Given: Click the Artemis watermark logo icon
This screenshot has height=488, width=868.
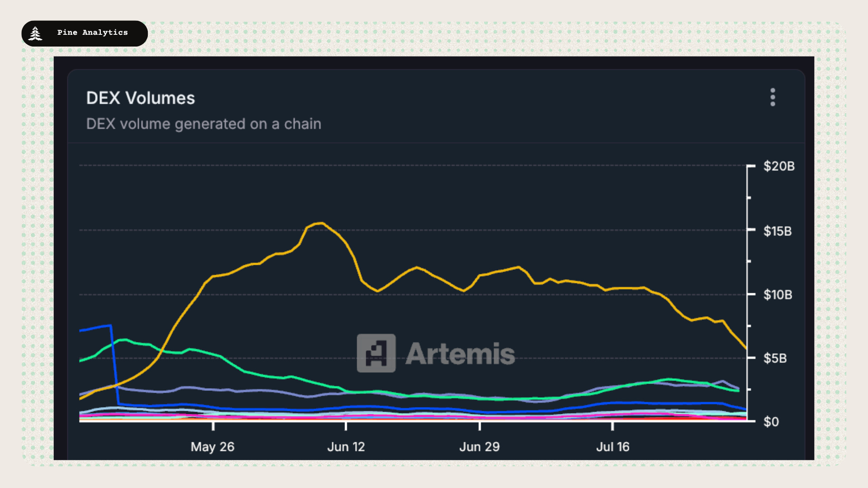Looking at the screenshot, I should click(376, 353).
